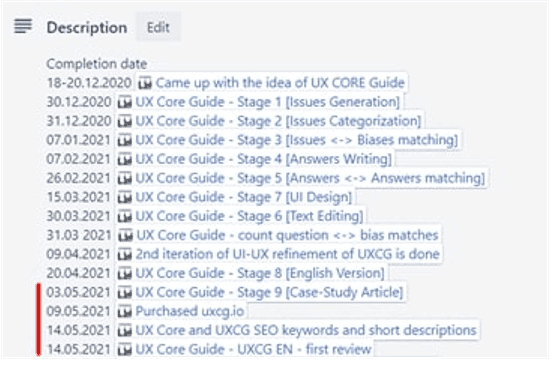
Task: Click the board icon on the Stage 9 row
Action: [124, 293]
